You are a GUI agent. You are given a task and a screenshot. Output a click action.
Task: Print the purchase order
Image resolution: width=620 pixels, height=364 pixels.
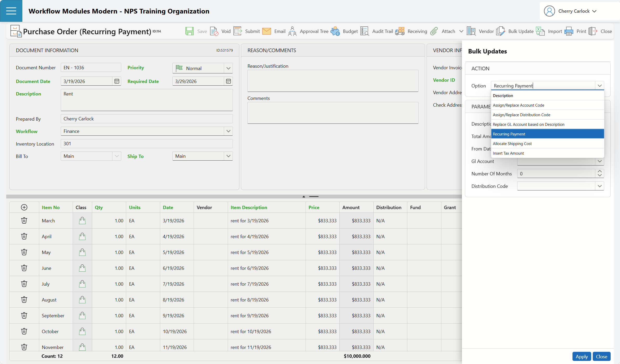[x=569, y=31]
